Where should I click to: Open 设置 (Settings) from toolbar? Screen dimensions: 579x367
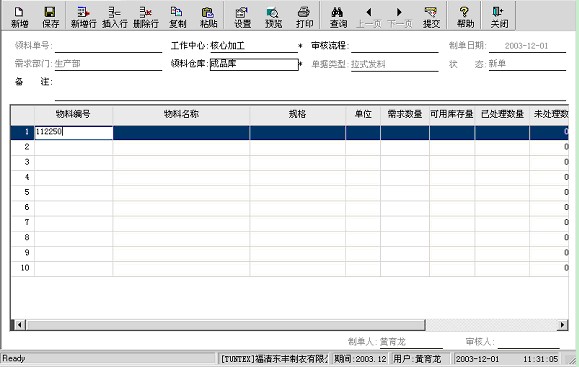click(242, 17)
